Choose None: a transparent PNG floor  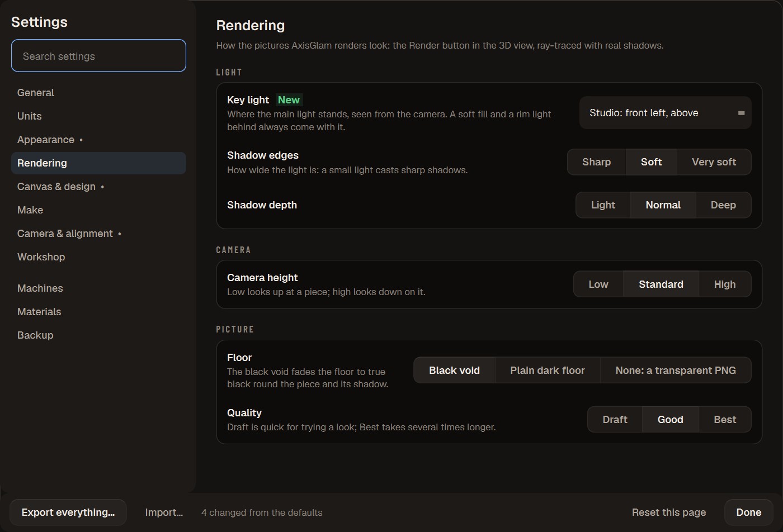point(676,370)
